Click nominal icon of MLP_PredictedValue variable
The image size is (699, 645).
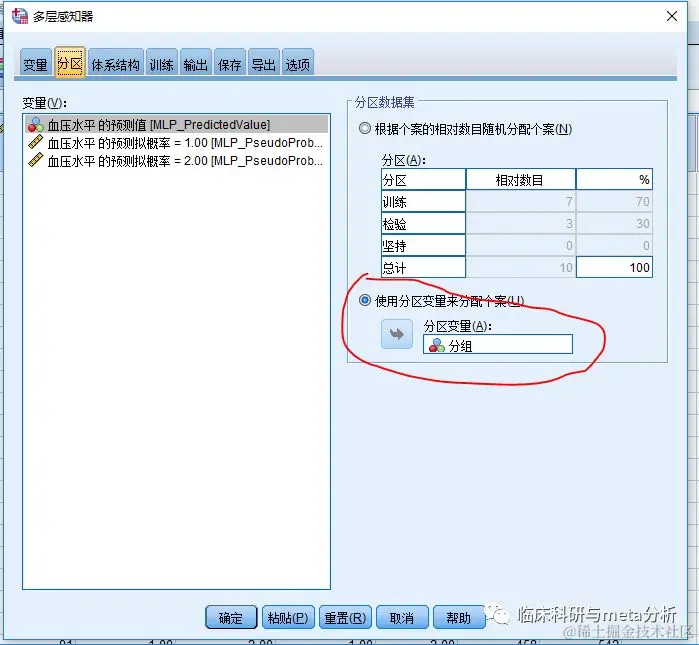[36, 125]
